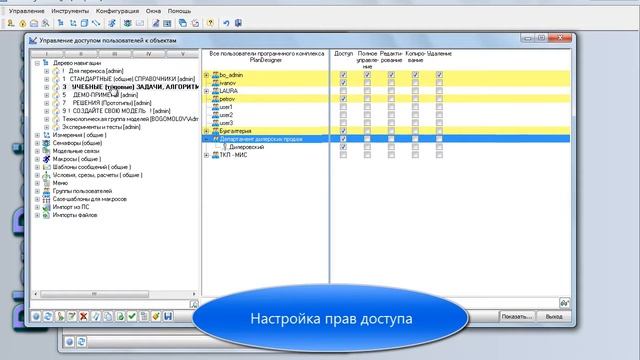This screenshot has height=360, width=640.
Task: Click the user search magnifier toolbar icon
Action: (45, 23)
